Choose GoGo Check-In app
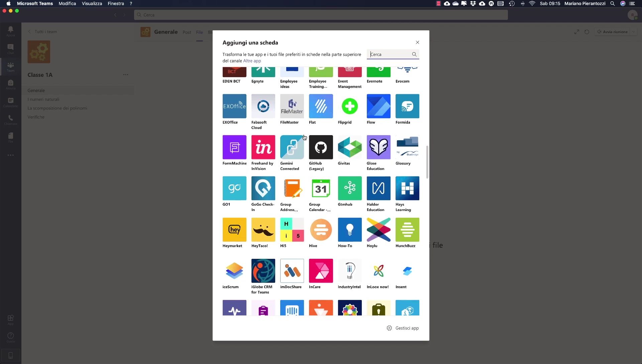 pos(263,188)
